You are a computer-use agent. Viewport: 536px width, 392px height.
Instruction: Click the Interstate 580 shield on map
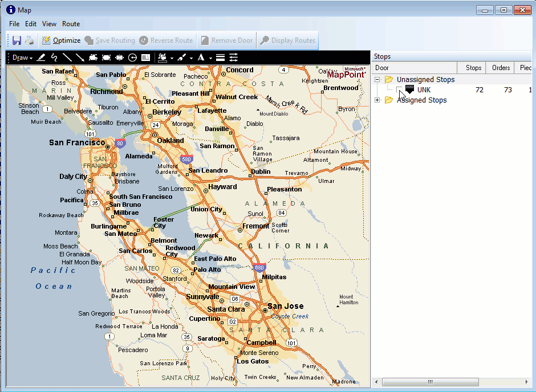186,159
